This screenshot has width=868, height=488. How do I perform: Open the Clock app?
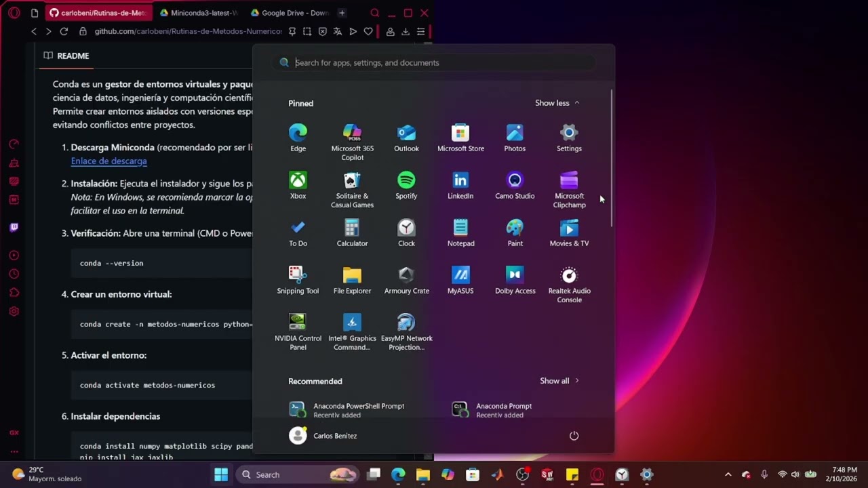406,232
